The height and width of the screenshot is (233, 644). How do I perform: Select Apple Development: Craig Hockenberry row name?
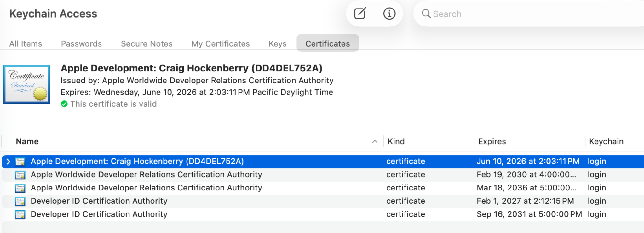click(x=137, y=161)
